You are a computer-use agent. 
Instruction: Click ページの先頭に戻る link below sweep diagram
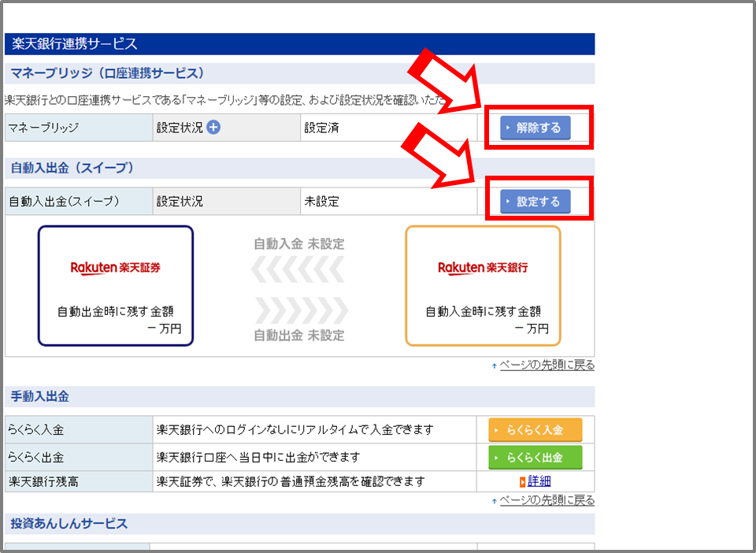547,366
